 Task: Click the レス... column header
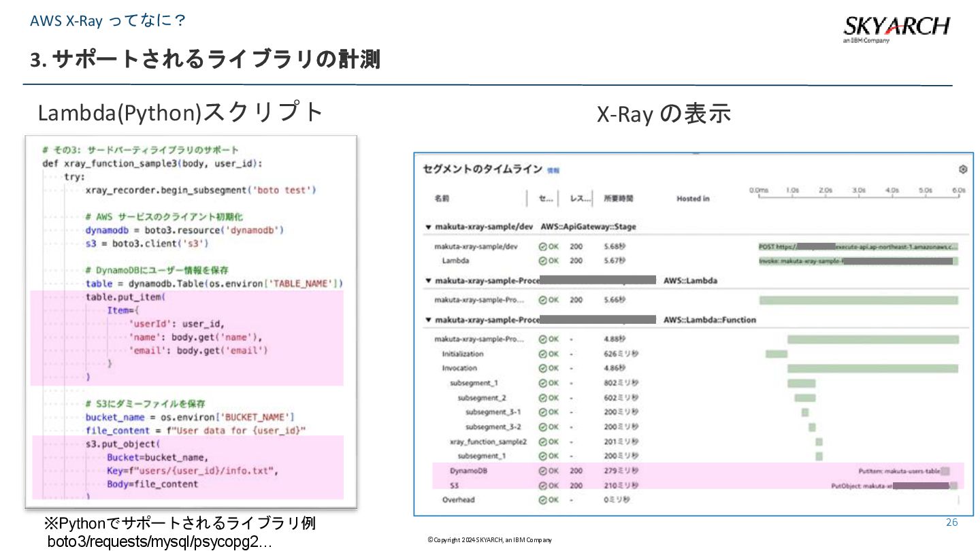point(581,199)
